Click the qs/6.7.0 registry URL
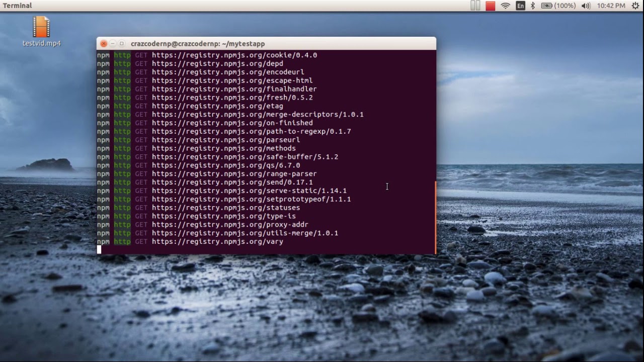The image size is (644, 362). pyautogui.click(x=226, y=165)
